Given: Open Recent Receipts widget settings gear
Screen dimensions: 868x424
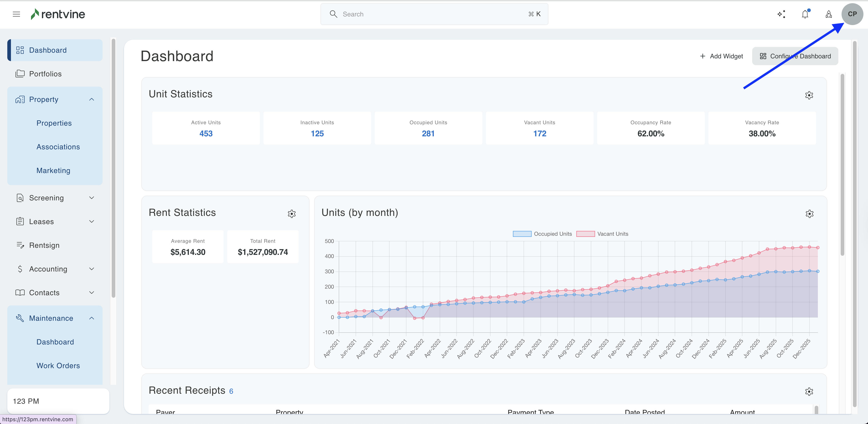Looking at the screenshot, I should pyautogui.click(x=809, y=391).
